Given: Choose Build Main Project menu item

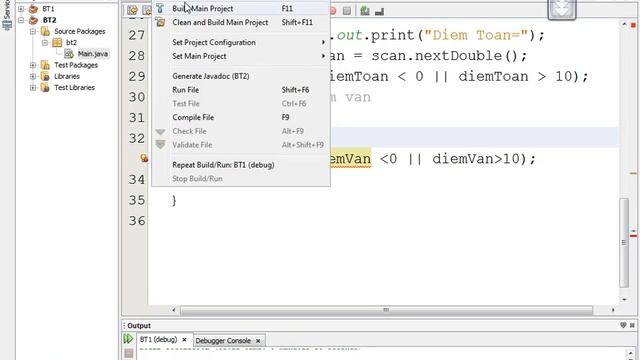Looking at the screenshot, I should click(241, 9).
